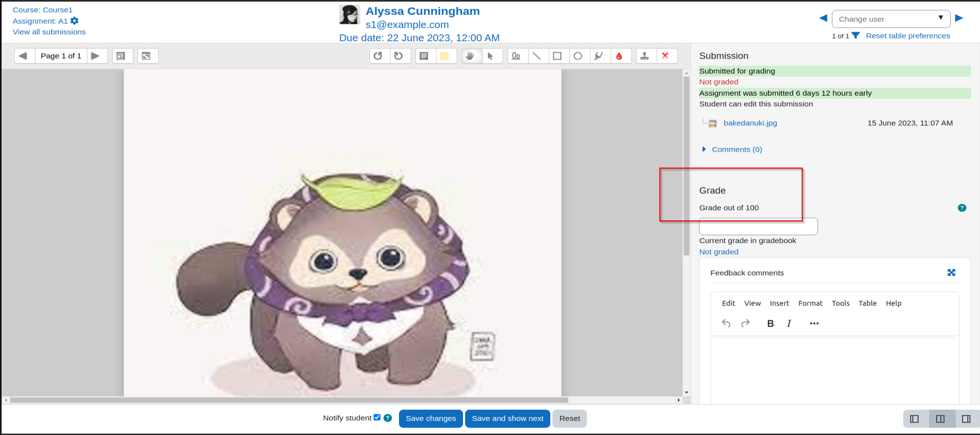The width and height of the screenshot is (980, 435).
Task: Reveal more editor toolbar buttons
Action: coord(814,323)
